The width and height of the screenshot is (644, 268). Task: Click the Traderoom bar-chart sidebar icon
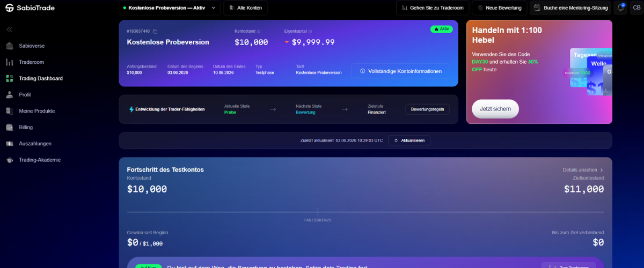coord(9,62)
